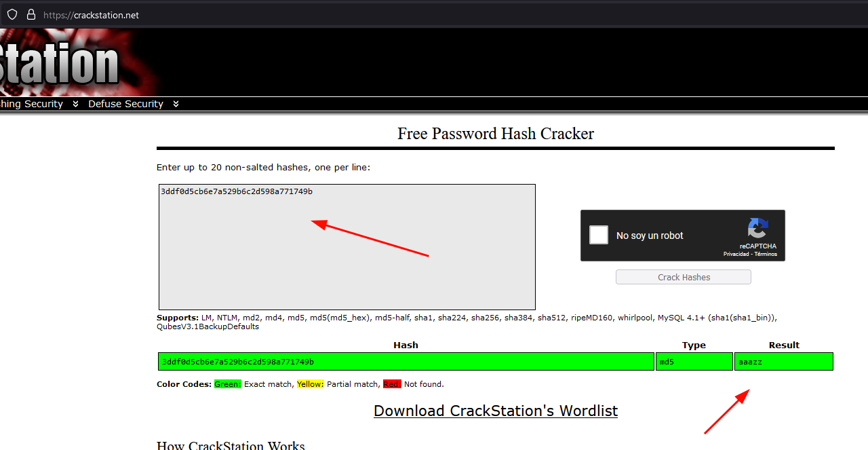Click the md5 type cell

point(694,362)
